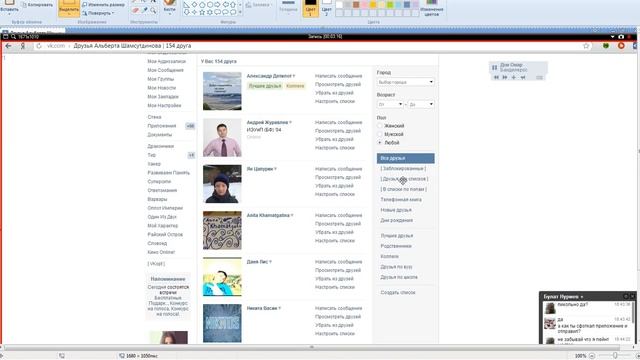The height and width of the screenshot is (360, 640).
Task: Open Телефонная книга tab
Action: click(x=401, y=200)
